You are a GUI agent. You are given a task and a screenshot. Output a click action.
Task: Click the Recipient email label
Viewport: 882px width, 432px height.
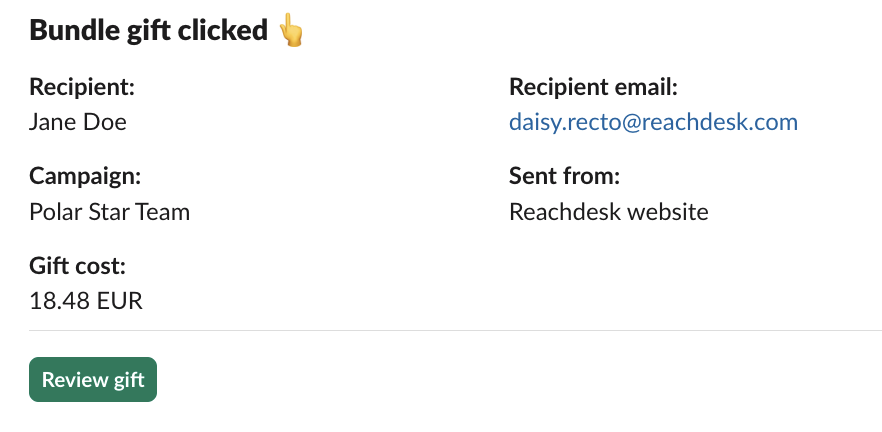593,87
